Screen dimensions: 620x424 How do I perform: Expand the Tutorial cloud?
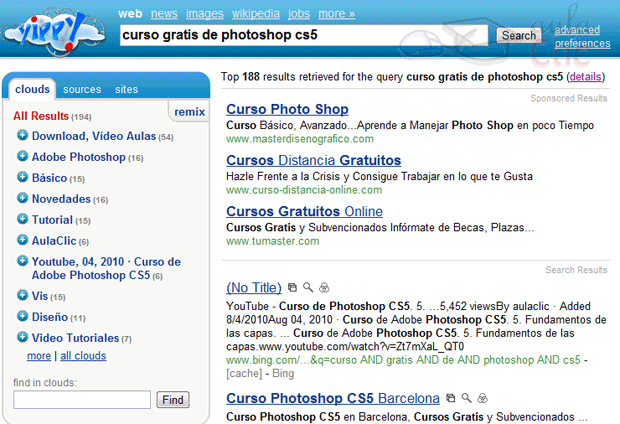click(23, 219)
